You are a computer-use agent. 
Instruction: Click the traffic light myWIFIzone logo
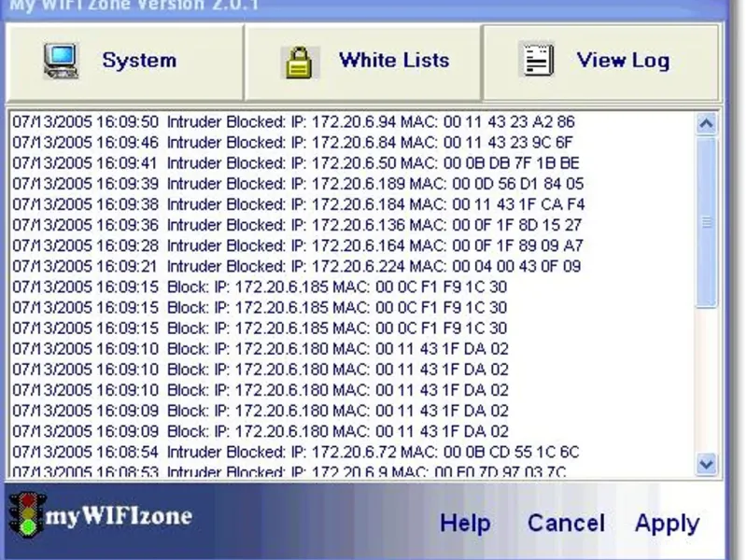pos(28,516)
